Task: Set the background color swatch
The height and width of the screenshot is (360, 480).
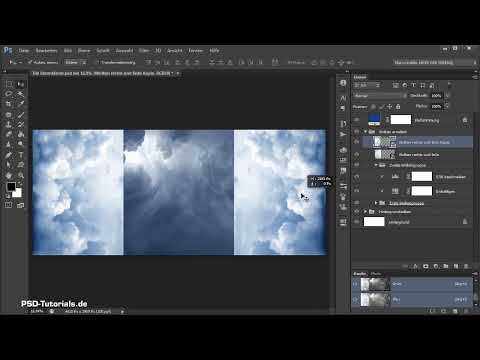Action: (x=18, y=193)
